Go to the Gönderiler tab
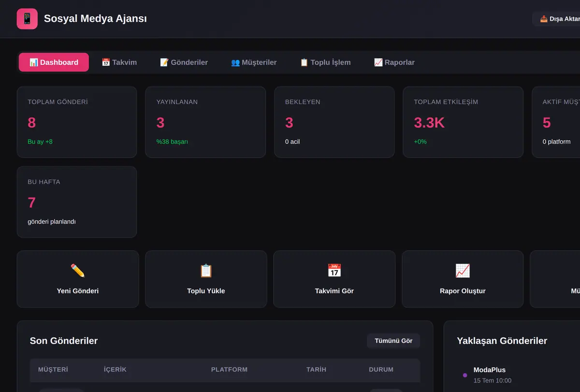580x392 pixels. pyautogui.click(x=184, y=62)
